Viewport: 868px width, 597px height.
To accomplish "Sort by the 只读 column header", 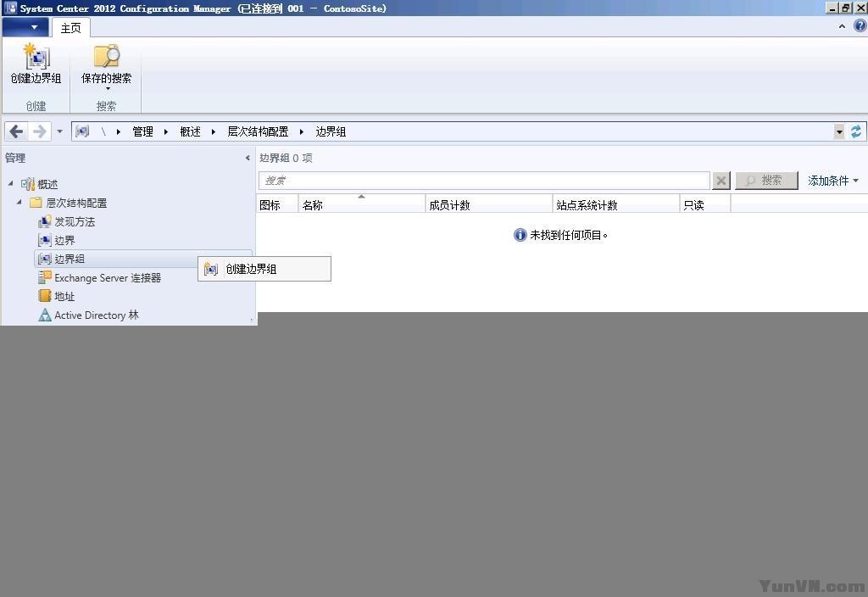I will click(x=705, y=205).
